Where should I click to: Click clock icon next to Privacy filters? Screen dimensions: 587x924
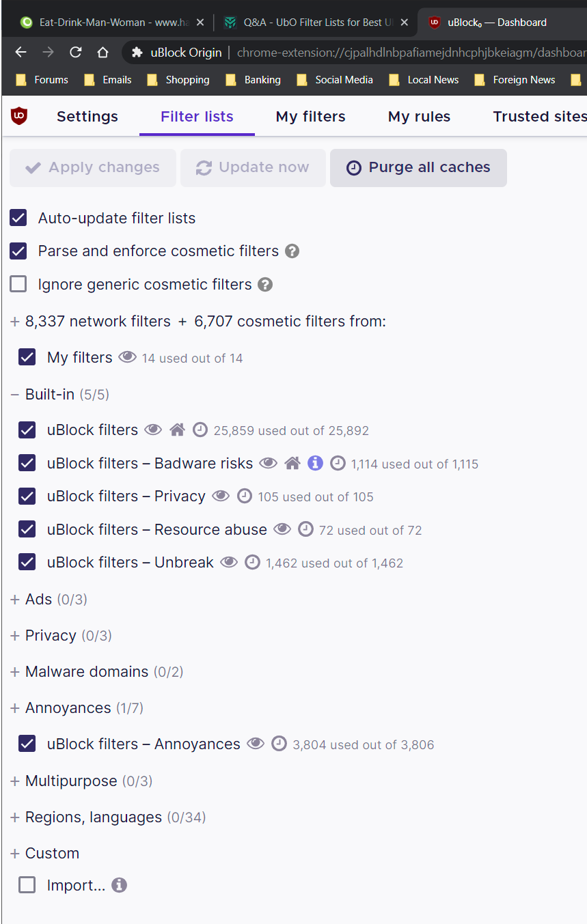245,496
